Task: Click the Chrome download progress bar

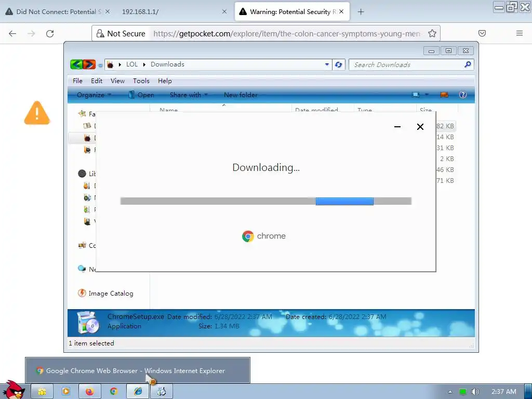Action: click(x=266, y=201)
